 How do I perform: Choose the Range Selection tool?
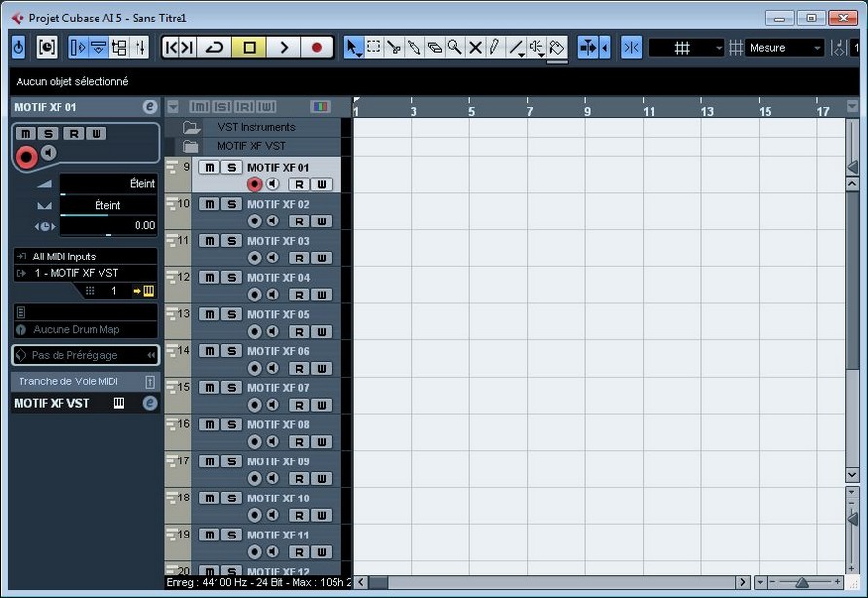[x=374, y=47]
